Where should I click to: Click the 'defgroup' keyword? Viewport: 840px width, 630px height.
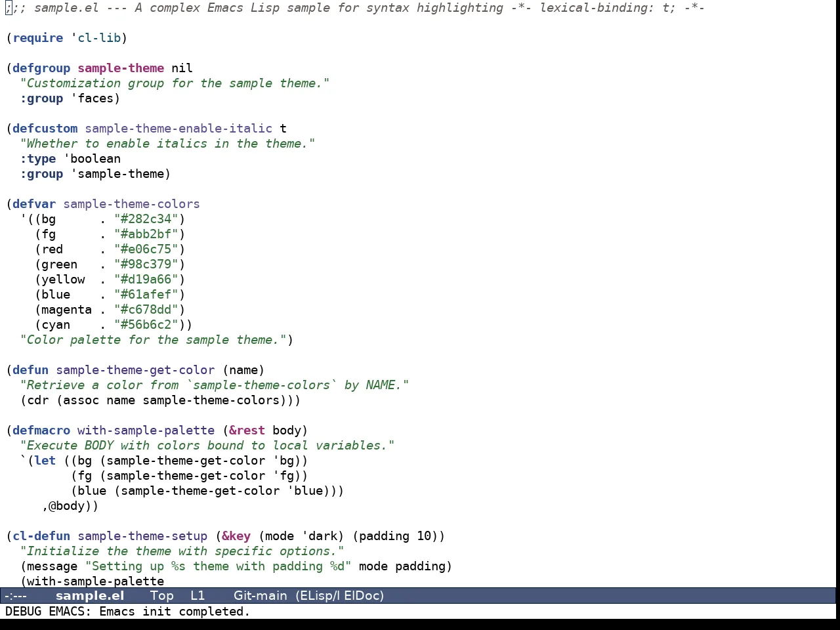[41, 68]
